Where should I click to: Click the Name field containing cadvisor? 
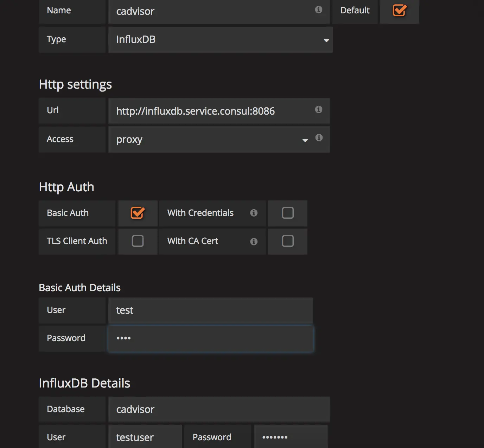(211, 12)
